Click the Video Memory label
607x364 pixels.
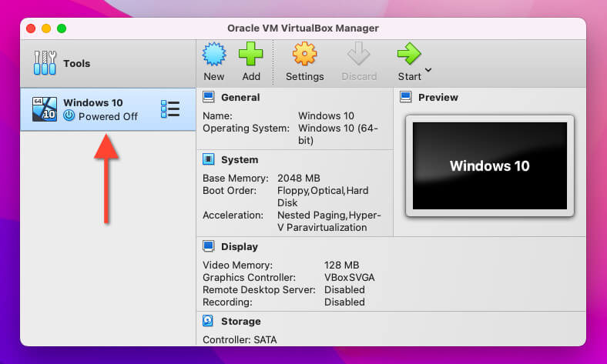tap(237, 265)
